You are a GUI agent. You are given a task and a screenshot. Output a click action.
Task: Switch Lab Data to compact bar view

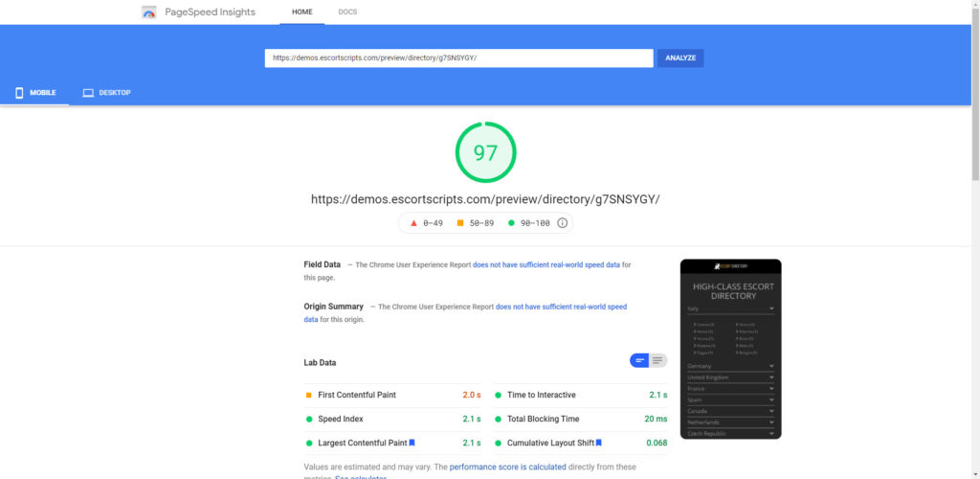[x=639, y=361]
